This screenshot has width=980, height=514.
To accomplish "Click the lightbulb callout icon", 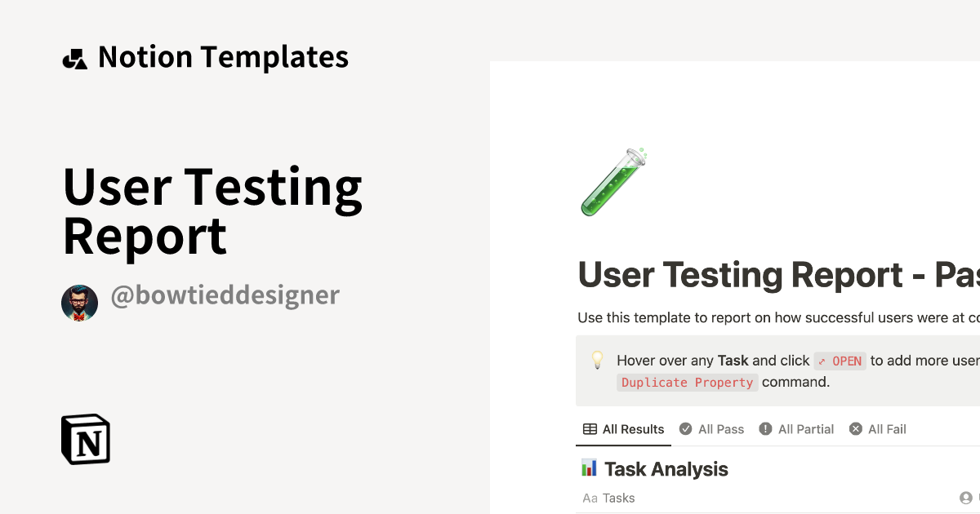I will (x=598, y=360).
